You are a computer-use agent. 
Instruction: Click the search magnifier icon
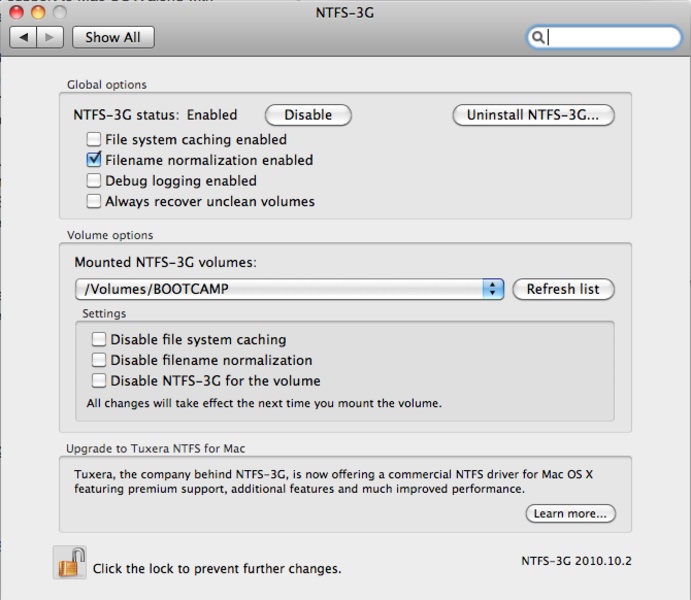pyautogui.click(x=537, y=38)
